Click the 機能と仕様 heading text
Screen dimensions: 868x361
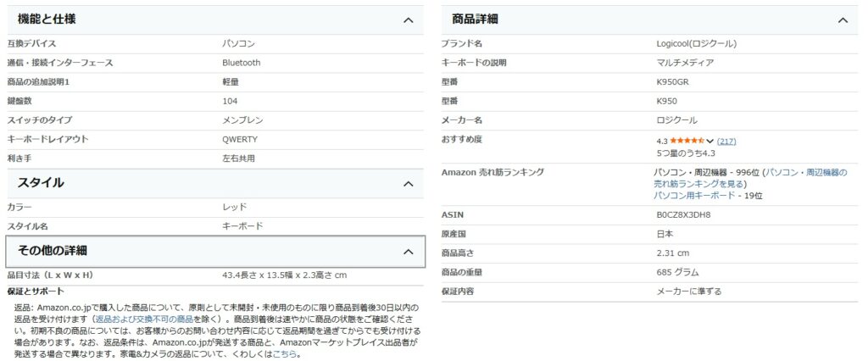coord(47,19)
